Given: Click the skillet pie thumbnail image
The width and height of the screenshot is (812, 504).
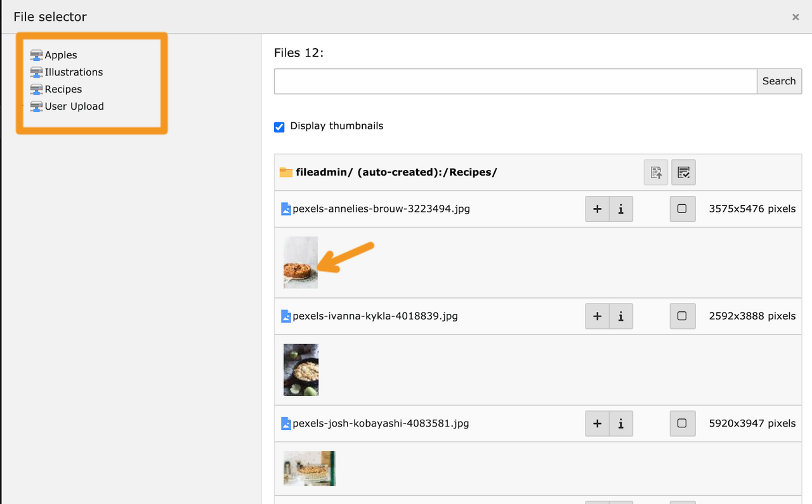Looking at the screenshot, I should (301, 370).
